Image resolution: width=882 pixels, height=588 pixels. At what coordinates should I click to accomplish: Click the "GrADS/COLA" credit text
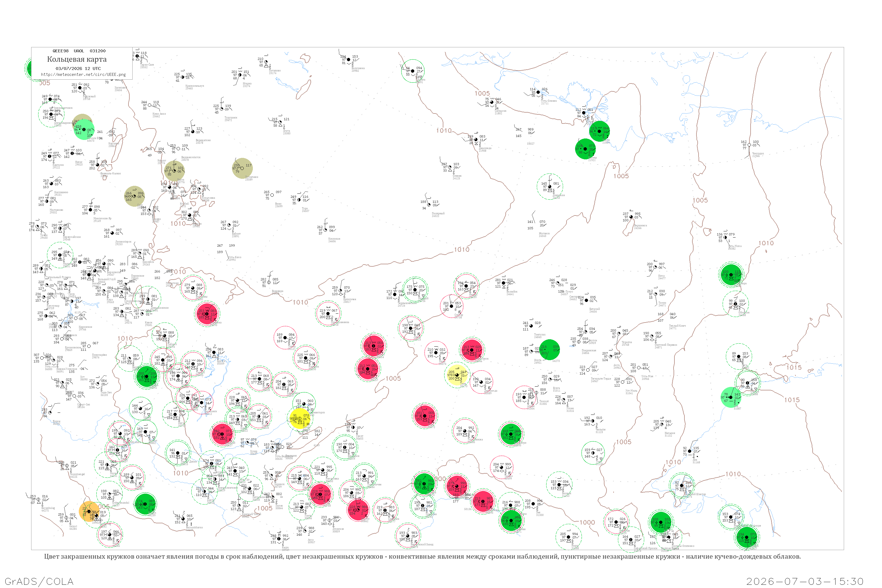pyautogui.click(x=39, y=581)
